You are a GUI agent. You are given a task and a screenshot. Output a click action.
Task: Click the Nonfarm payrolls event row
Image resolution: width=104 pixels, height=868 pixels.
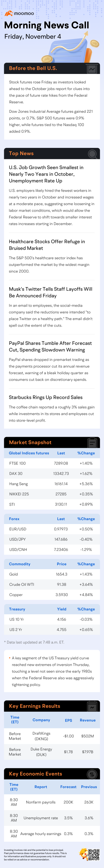[52, 802]
